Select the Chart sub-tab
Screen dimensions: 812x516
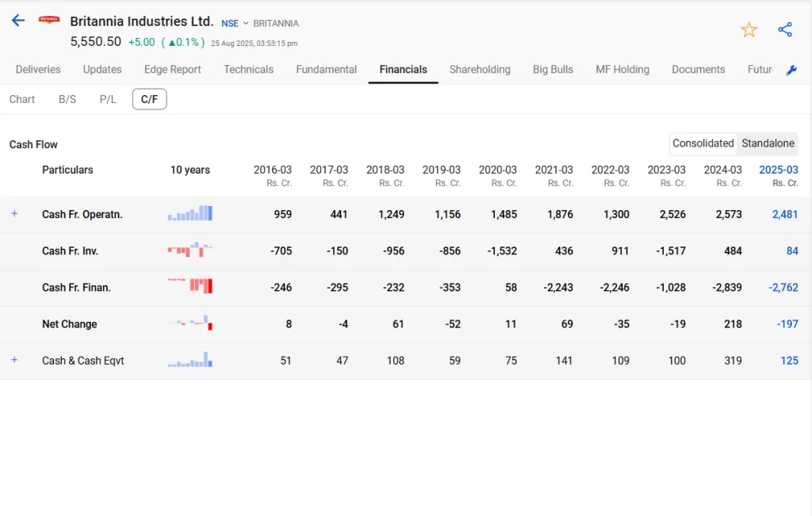tap(21, 99)
